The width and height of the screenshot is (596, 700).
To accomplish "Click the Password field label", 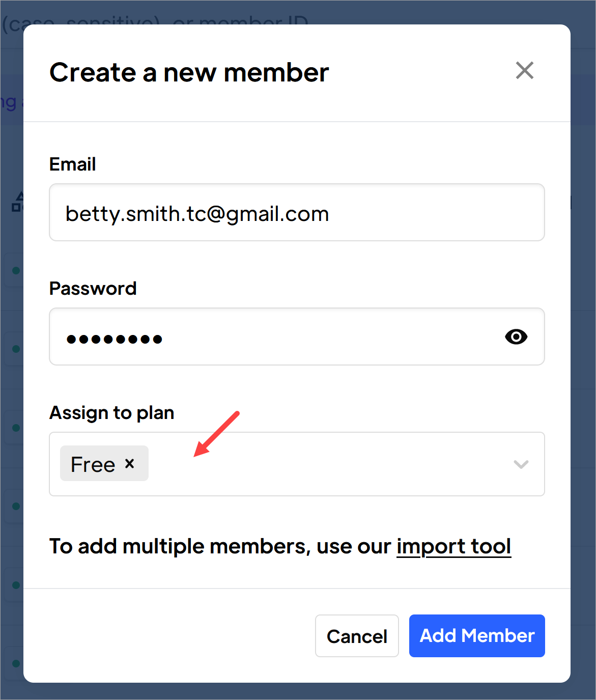I will click(93, 289).
